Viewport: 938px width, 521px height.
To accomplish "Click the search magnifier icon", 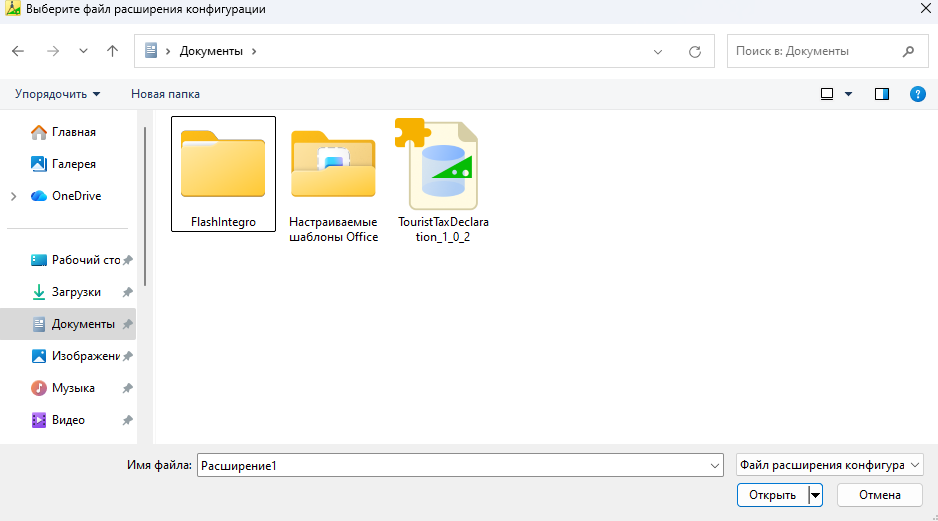I will coord(908,51).
